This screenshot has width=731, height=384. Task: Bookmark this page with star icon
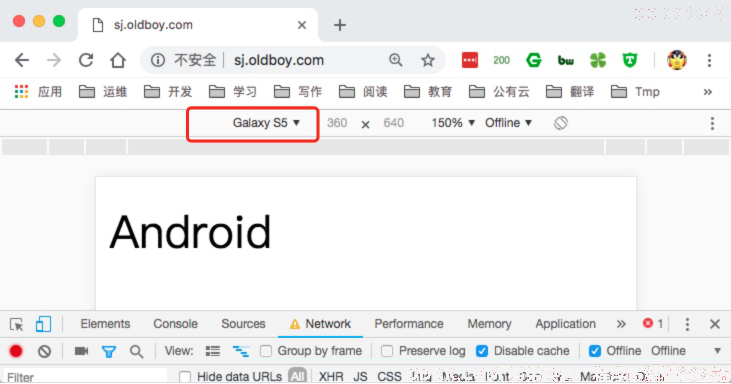428,60
